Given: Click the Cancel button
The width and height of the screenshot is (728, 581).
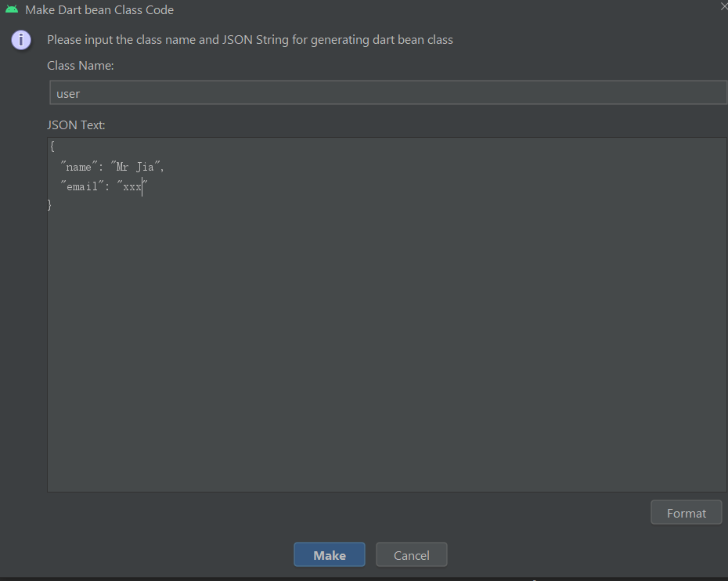Looking at the screenshot, I should pos(411,554).
